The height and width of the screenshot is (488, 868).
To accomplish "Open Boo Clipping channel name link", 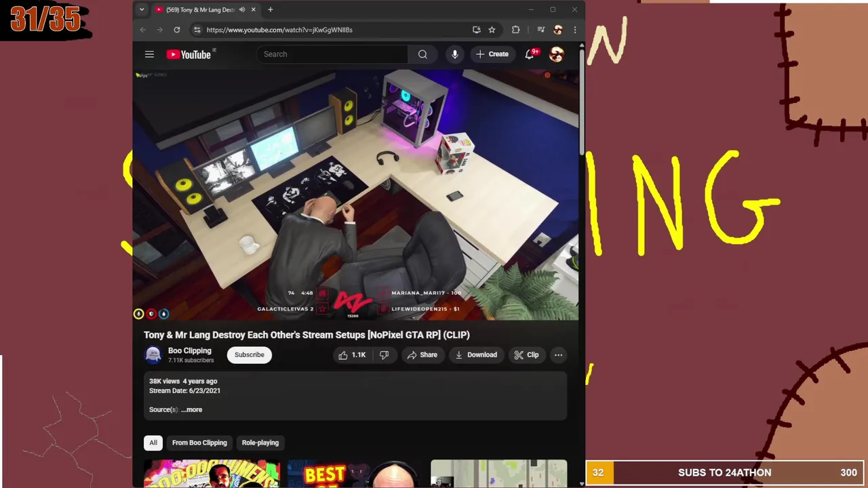I will pos(190,350).
